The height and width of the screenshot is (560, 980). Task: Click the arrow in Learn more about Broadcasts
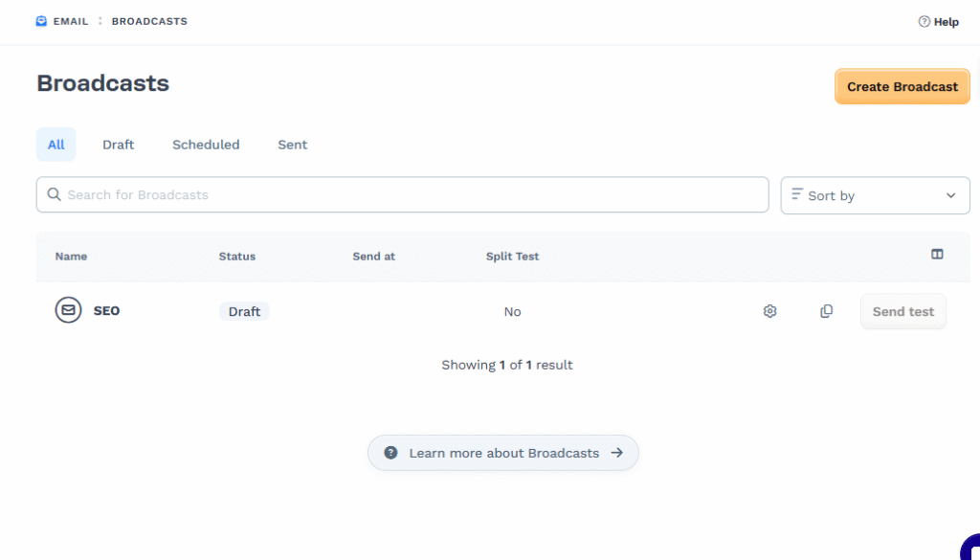(617, 453)
